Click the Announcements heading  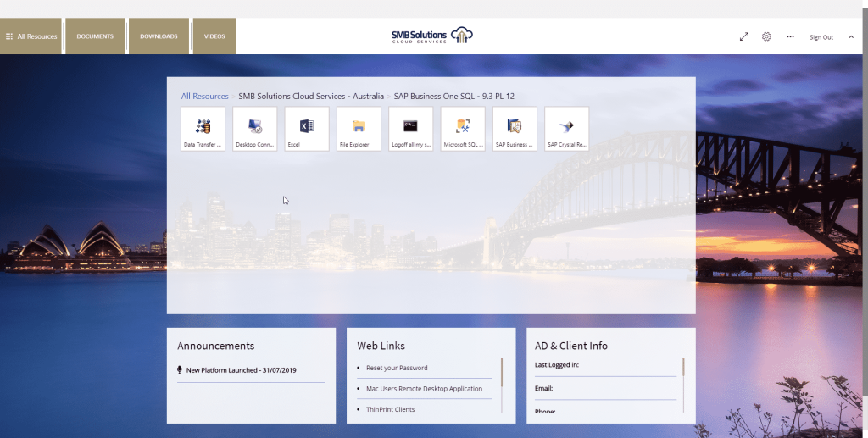[x=216, y=346]
